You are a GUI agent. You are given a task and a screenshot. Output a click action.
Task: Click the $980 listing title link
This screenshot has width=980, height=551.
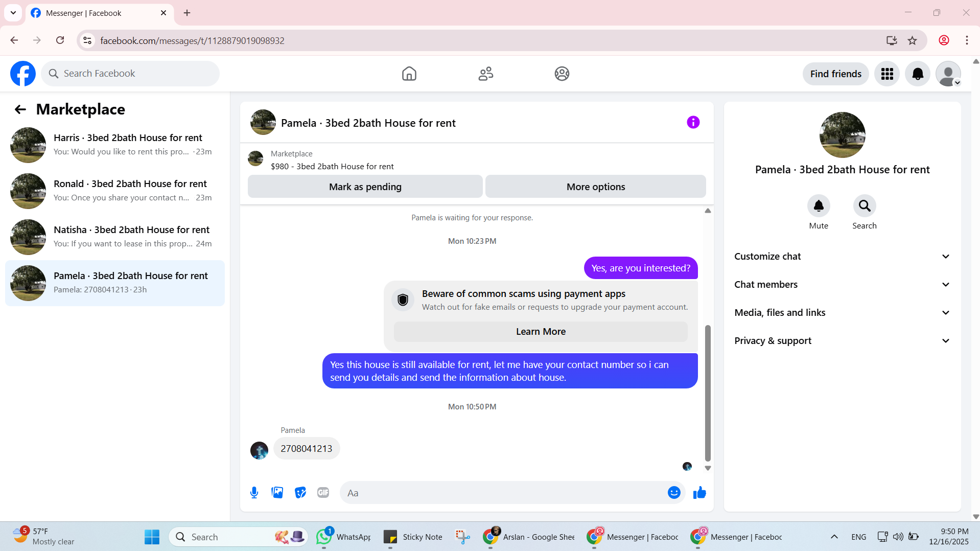coord(332,167)
